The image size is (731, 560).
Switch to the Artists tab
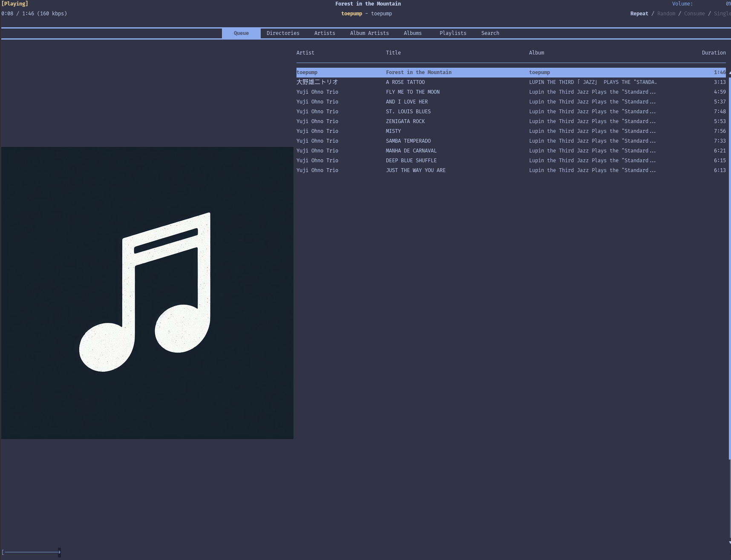click(x=325, y=33)
